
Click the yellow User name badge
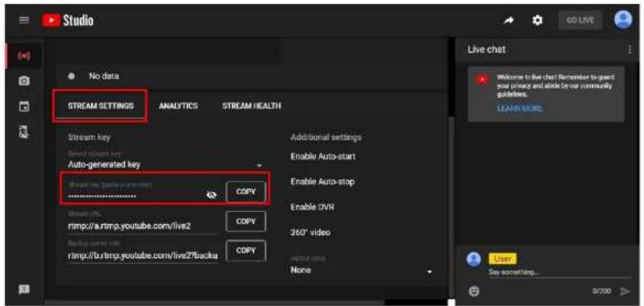(x=503, y=259)
